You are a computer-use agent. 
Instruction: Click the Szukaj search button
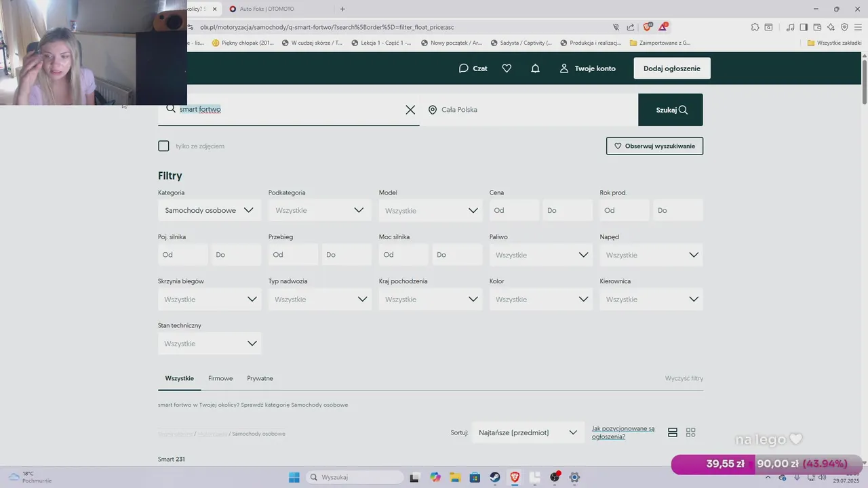coord(671,110)
